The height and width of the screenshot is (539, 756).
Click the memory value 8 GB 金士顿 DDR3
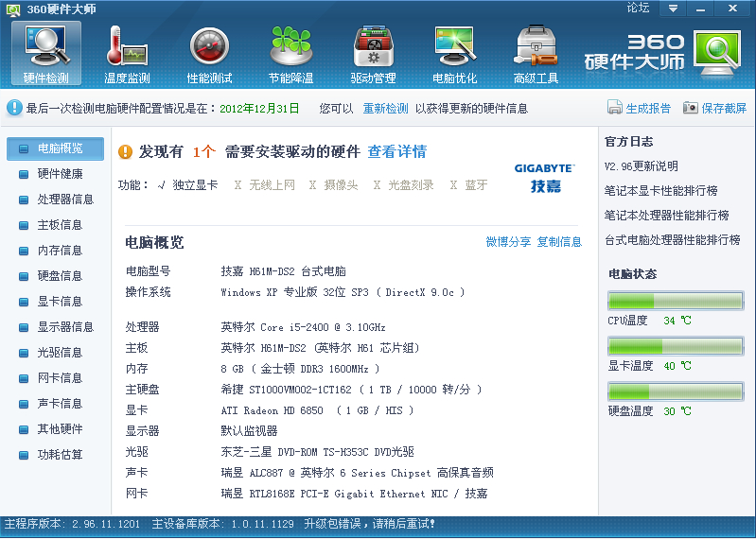[x=300, y=369]
